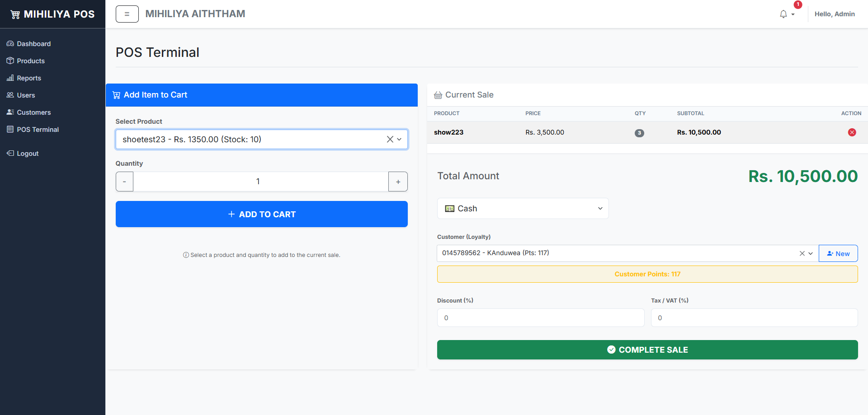Viewport: 868px width, 415px height.
Task: Click the ADD TO CART button
Action: tap(262, 214)
